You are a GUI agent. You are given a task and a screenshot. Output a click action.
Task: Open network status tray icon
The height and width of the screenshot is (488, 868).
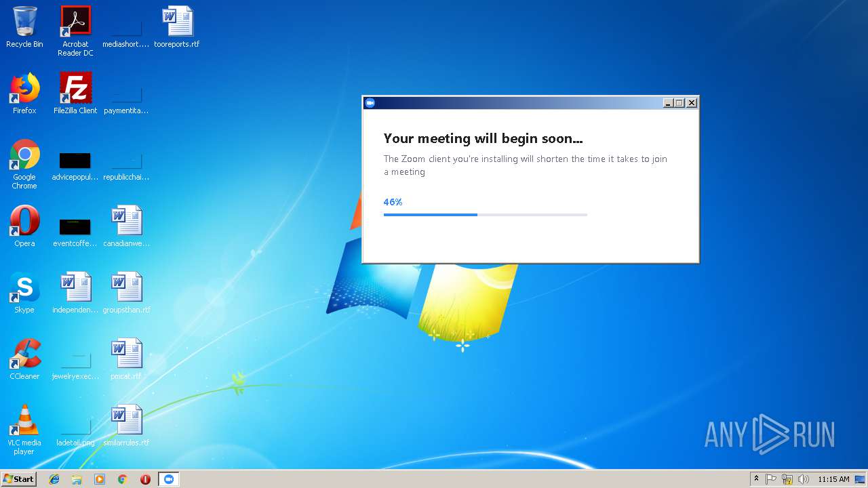click(787, 479)
